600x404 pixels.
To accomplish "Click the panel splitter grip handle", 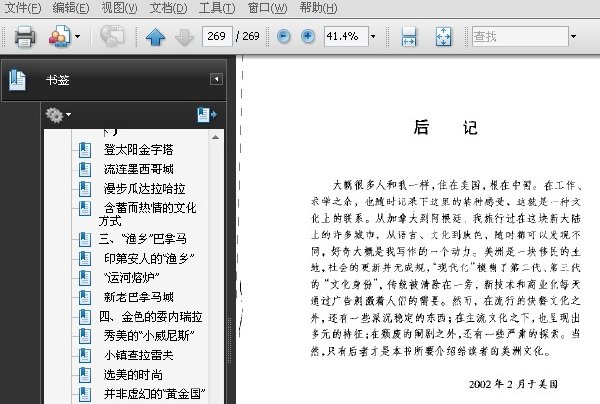I will [230, 340].
